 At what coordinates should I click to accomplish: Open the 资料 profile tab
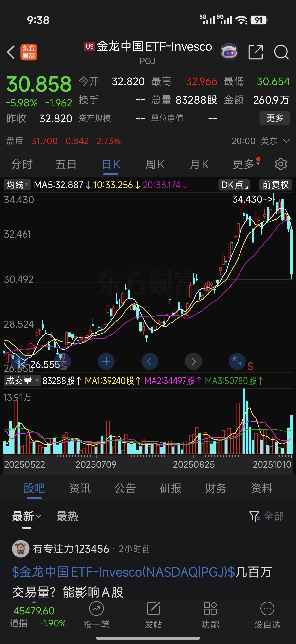tap(261, 488)
